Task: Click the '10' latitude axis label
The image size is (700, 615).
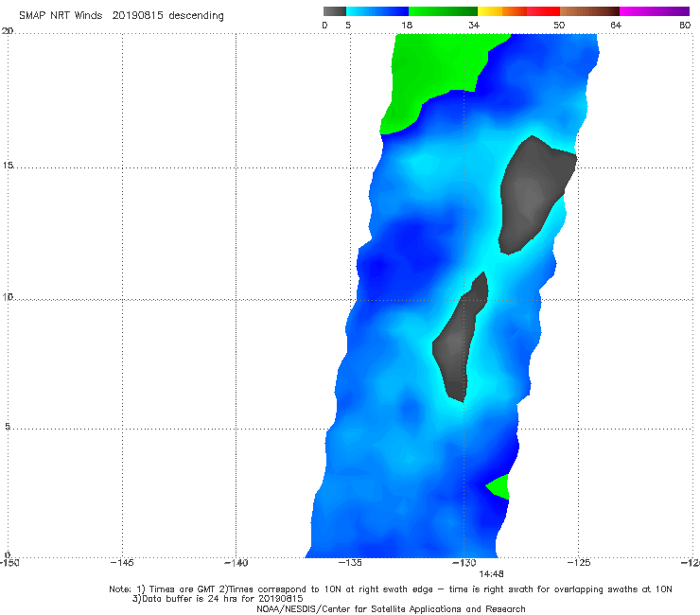Action: pyautogui.click(x=8, y=296)
